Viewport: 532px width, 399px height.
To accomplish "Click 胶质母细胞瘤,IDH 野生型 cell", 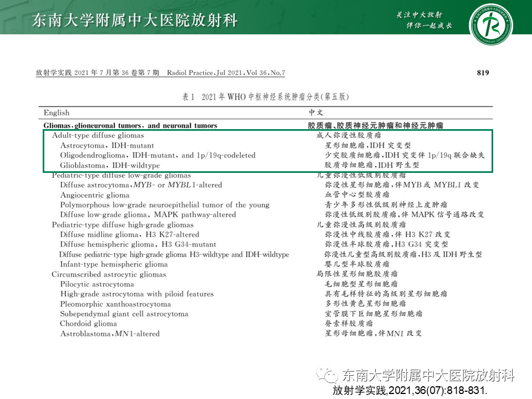I will pyautogui.click(x=372, y=165).
